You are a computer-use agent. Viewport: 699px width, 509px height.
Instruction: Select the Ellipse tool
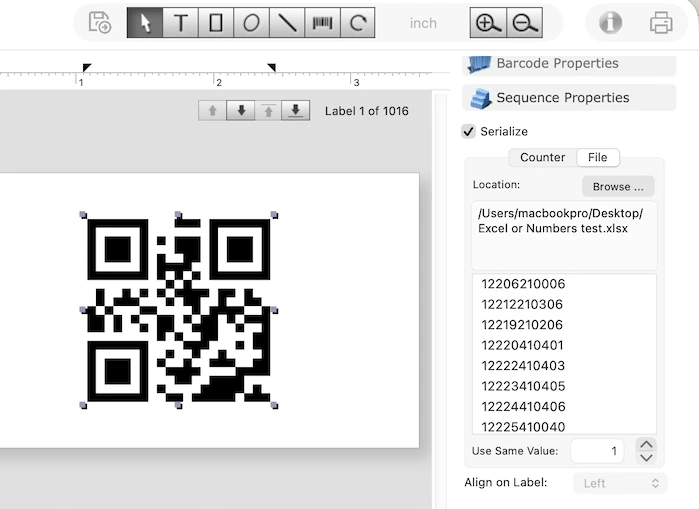pos(251,23)
